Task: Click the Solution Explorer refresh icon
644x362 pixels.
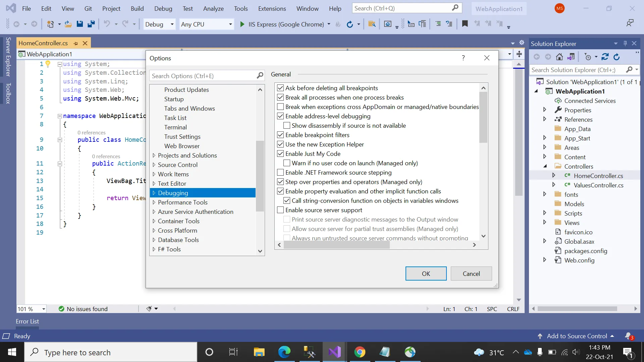Action: point(616,57)
